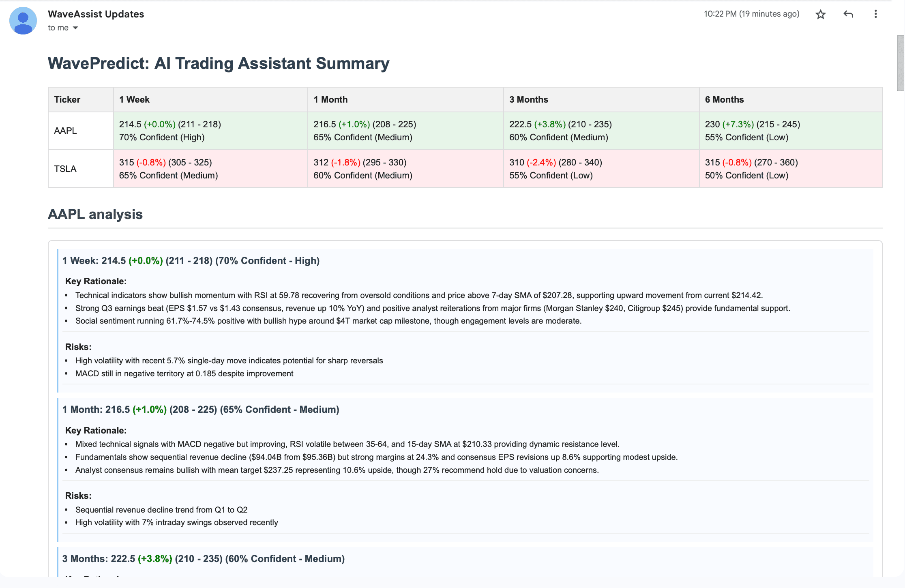
Task: Click the MACD still in negative territory bullet
Action: click(x=184, y=374)
